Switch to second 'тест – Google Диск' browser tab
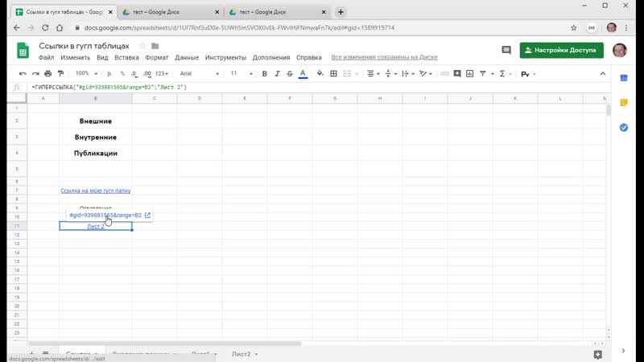The image size is (644, 362). click(278, 12)
